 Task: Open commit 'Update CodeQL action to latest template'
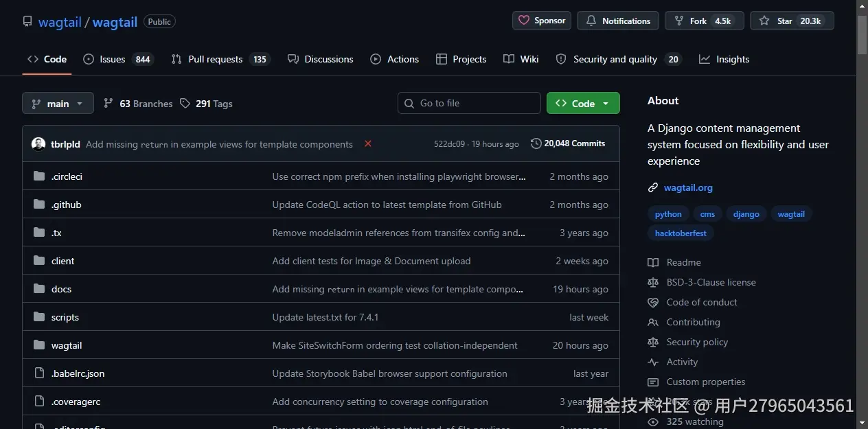point(387,205)
